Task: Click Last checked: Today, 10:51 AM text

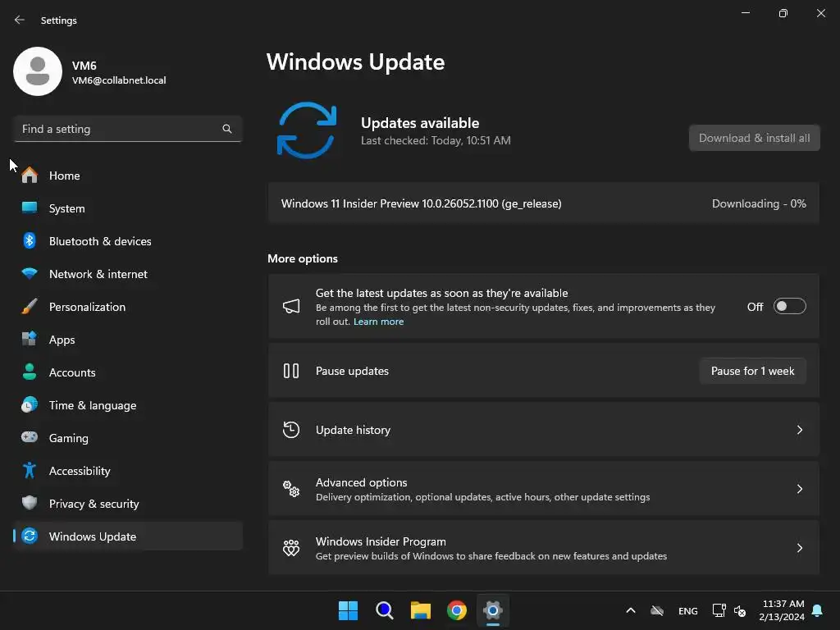Action: click(x=436, y=140)
